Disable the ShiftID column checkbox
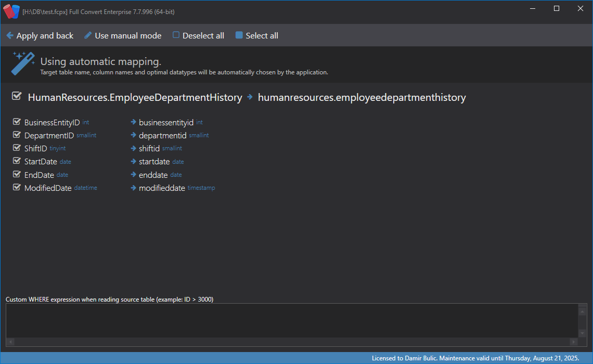This screenshot has width=593, height=364. tap(17, 148)
